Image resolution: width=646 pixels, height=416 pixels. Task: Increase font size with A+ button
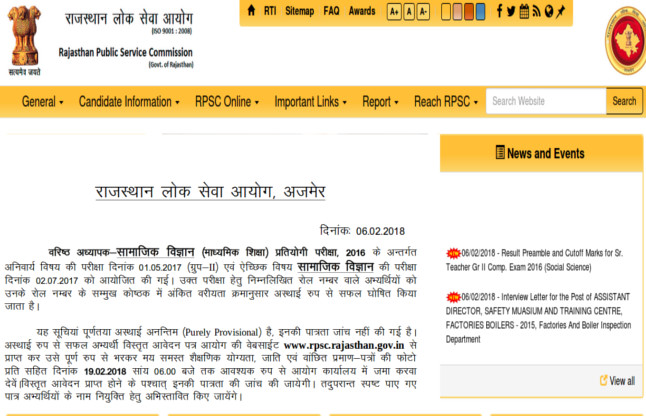pyautogui.click(x=394, y=12)
